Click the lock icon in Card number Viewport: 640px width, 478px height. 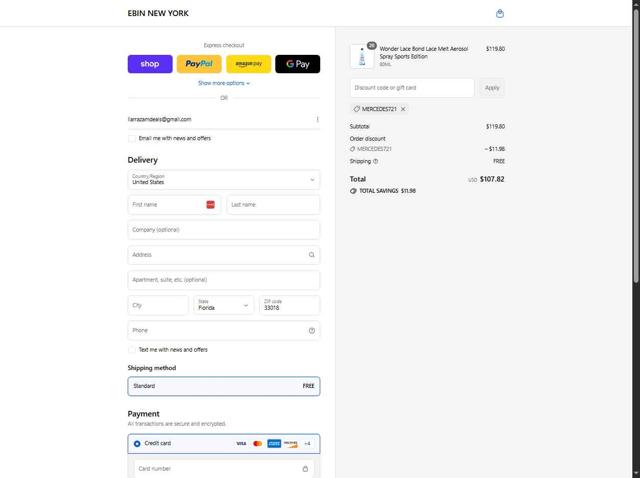coord(305,469)
